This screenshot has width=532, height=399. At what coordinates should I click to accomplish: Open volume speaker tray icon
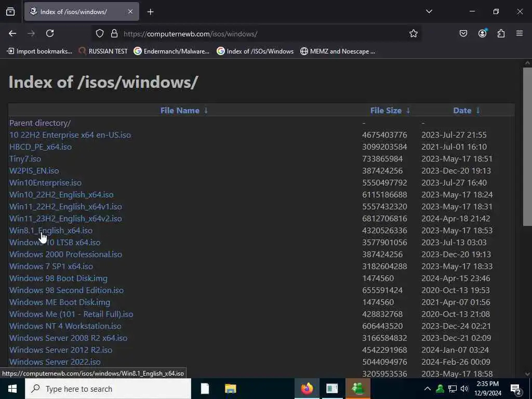(464, 389)
